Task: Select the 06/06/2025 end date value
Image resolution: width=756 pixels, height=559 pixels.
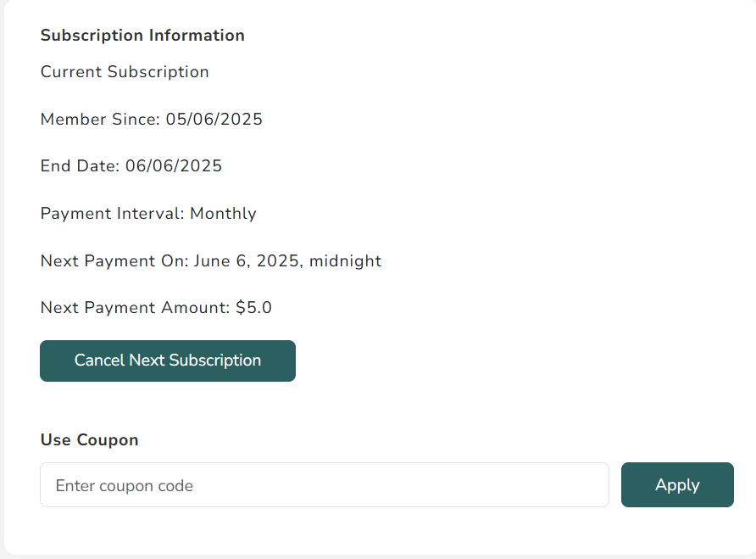Action: pyautogui.click(x=174, y=166)
